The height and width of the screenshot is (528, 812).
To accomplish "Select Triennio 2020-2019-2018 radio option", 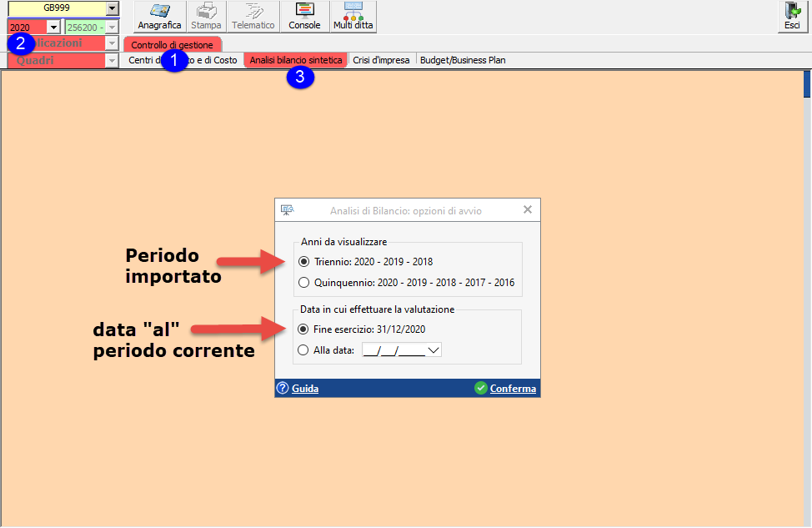I will tap(303, 262).
